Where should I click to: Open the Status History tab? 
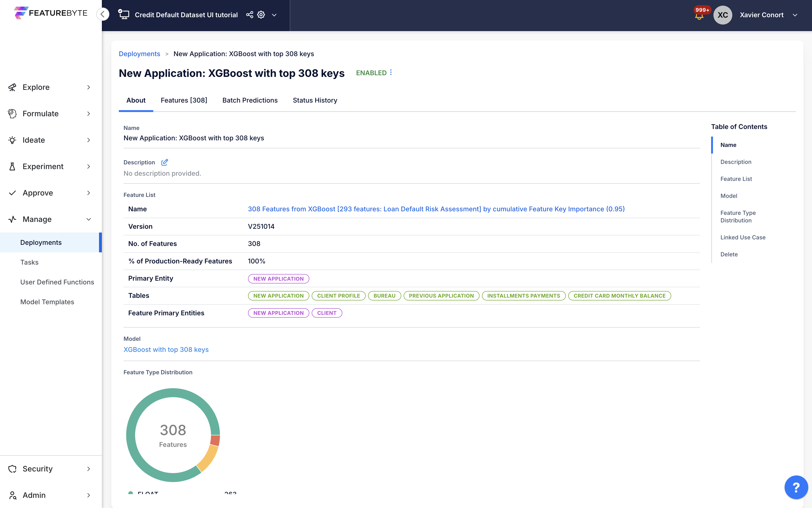coord(314,100)
